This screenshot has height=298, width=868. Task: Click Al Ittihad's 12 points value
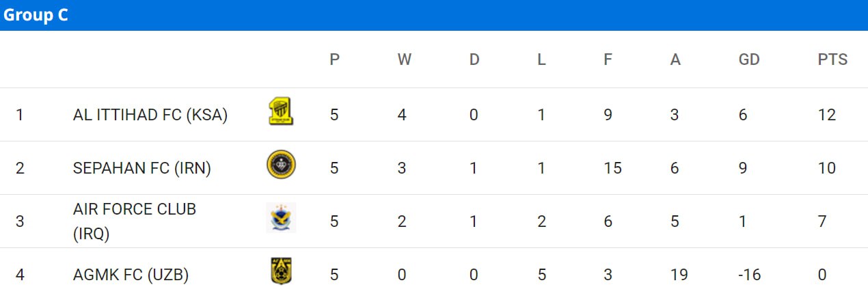827,115
